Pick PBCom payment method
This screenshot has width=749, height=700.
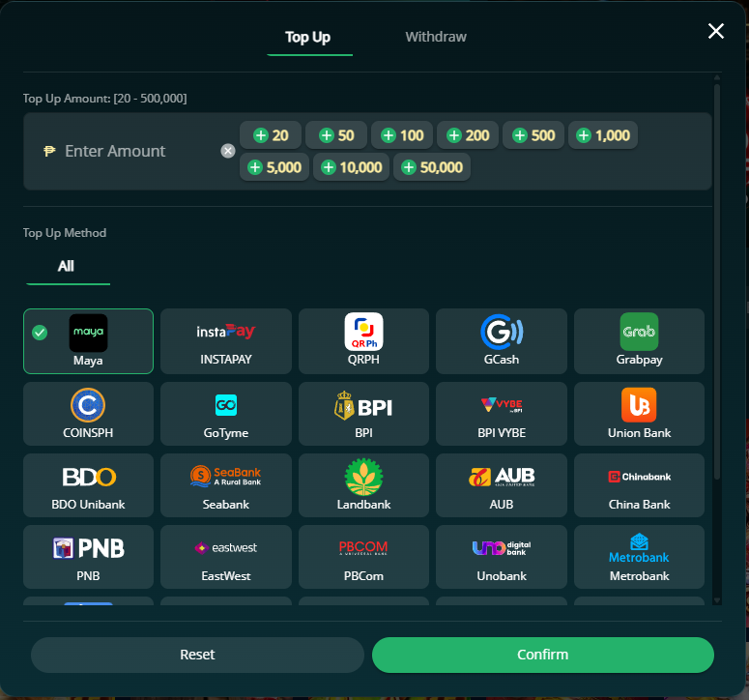tap(363, 557)
